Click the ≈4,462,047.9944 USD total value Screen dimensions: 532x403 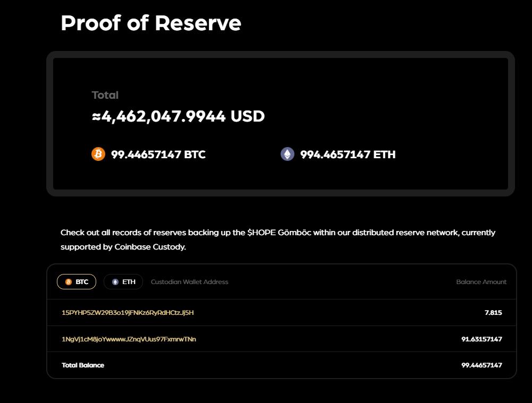tap(178, 116)
